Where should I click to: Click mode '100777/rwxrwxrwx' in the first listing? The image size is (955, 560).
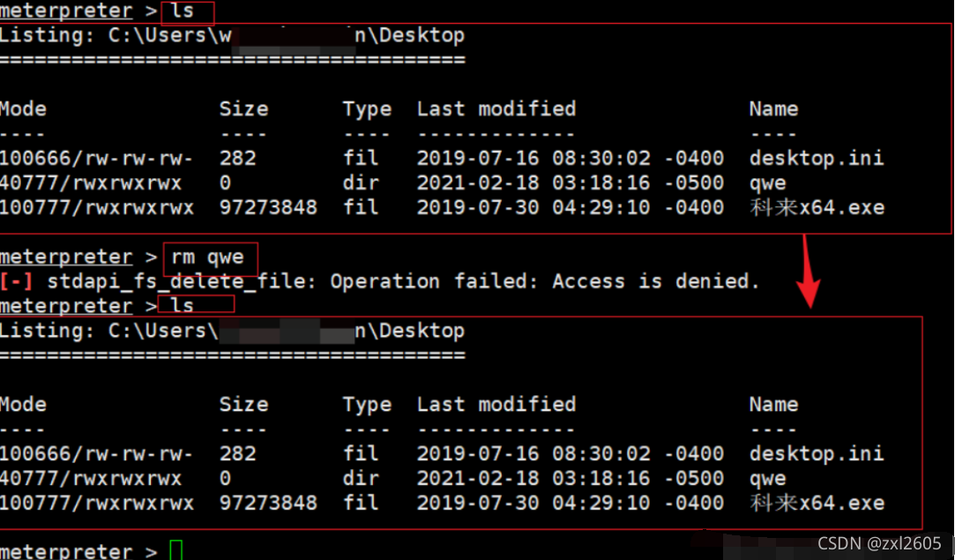coord(97,208)
